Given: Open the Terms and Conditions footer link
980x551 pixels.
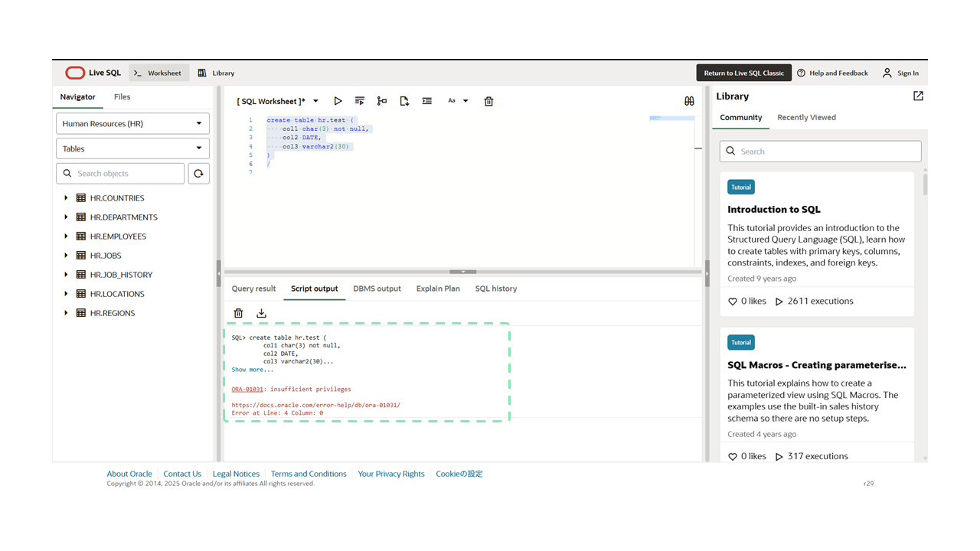Looking at the screenshot, I should pyautogui.click(x=309, y=474).
